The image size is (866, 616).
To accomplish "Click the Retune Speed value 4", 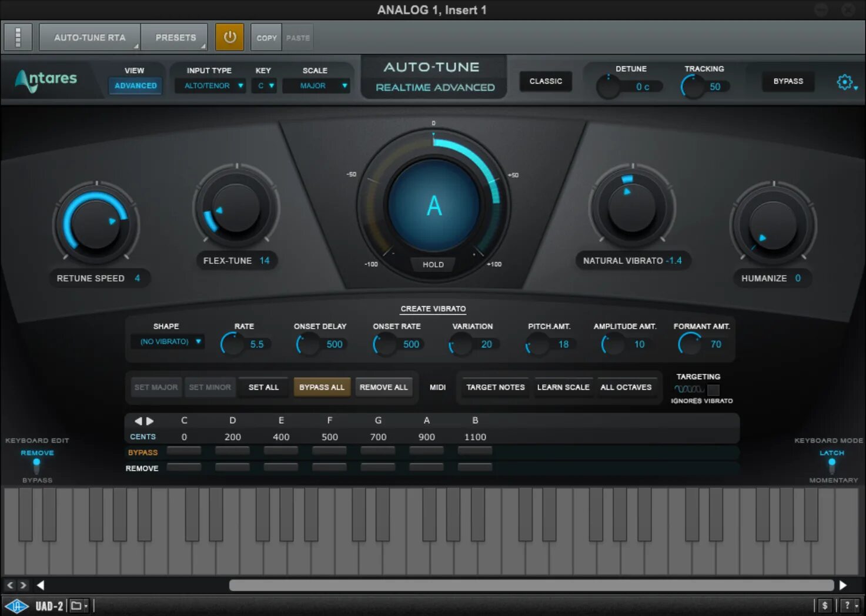I will (137, 278).
